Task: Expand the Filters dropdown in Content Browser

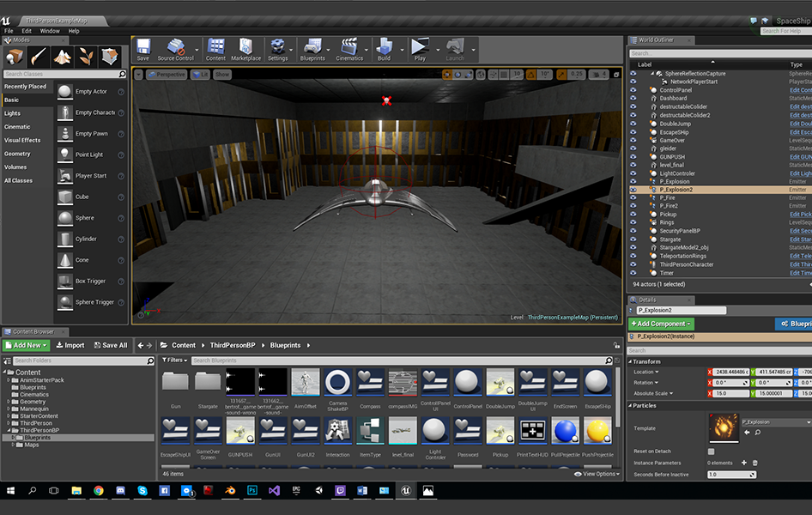Action: (174, 360)
